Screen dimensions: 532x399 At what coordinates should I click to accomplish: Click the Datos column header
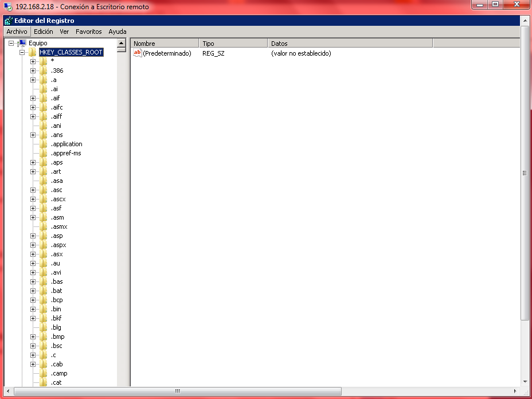(350, 44)
